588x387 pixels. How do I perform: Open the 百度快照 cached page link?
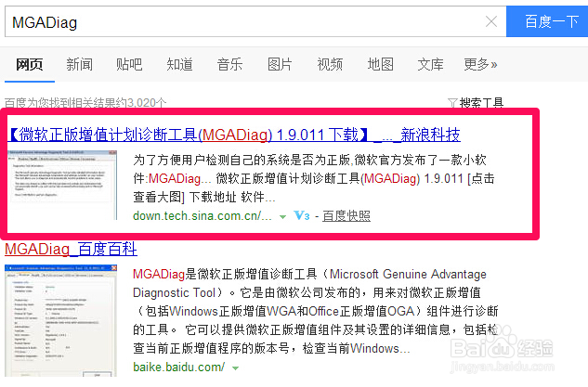coord(346,216)
